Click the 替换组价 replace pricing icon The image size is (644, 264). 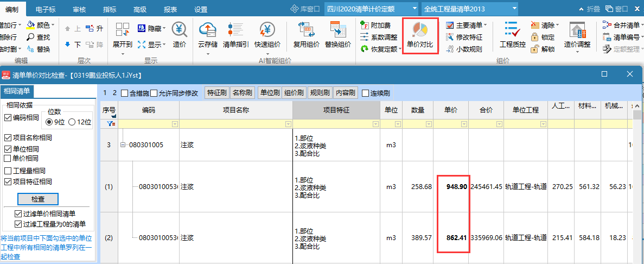click(338, 32)
